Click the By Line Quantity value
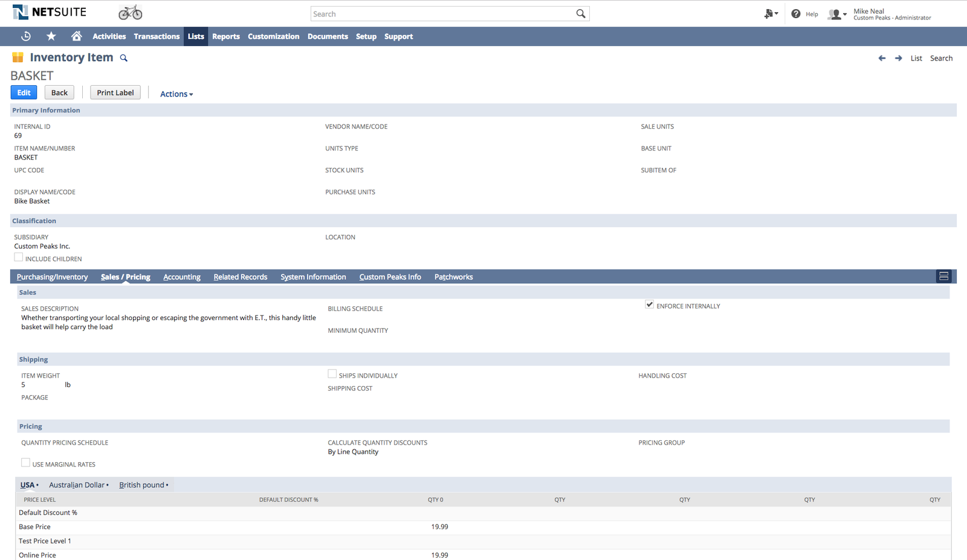Viewport: 967px width, 560px height. pos(353,452)
